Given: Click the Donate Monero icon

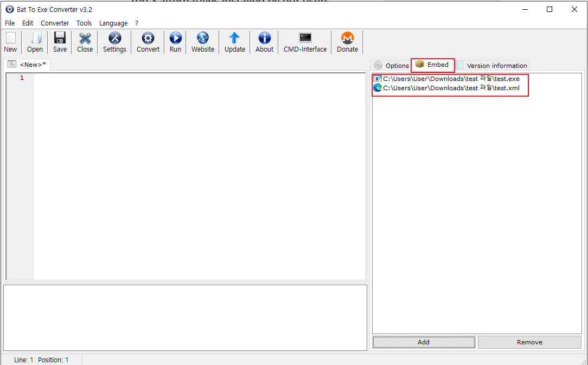Looking at the screenshot, I should coord(347,38).
